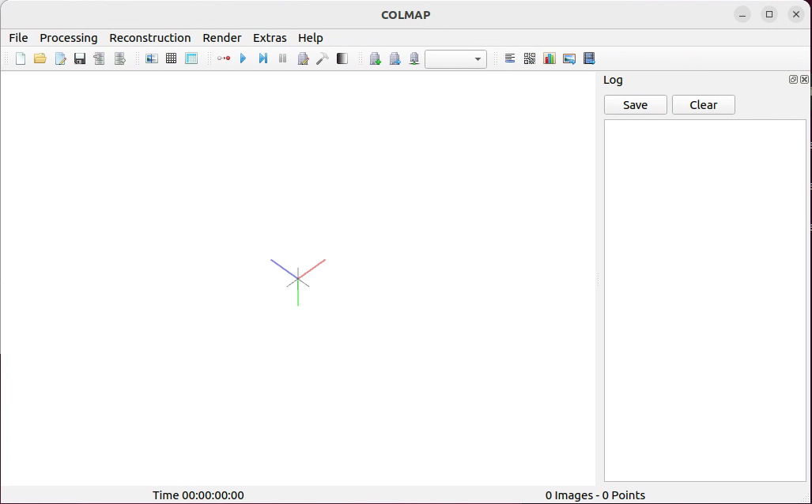The image size is (812, 504).
Task: Float the Log panel with undock icon
Action: tap(793, 79)
